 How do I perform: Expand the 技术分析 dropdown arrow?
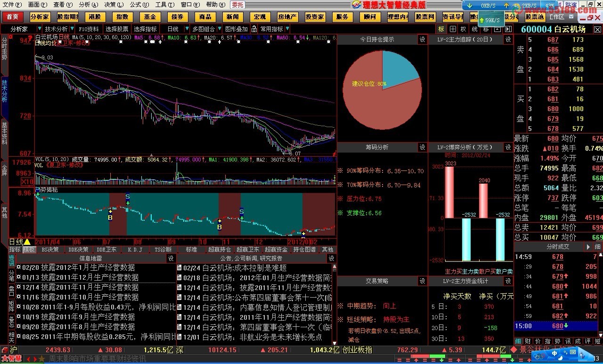pyautogui.click(x=73, y=29)
